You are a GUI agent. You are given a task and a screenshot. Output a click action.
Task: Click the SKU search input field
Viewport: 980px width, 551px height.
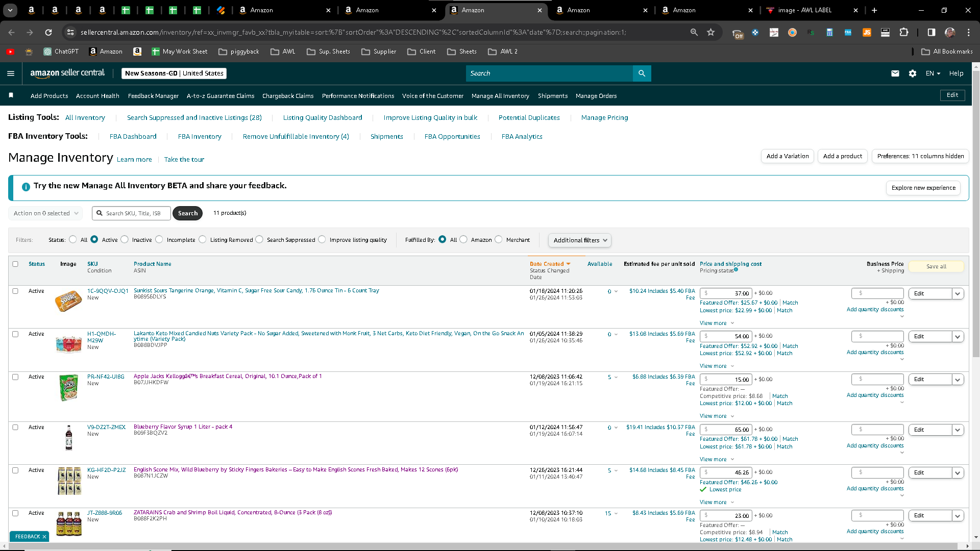pos(131,213)
